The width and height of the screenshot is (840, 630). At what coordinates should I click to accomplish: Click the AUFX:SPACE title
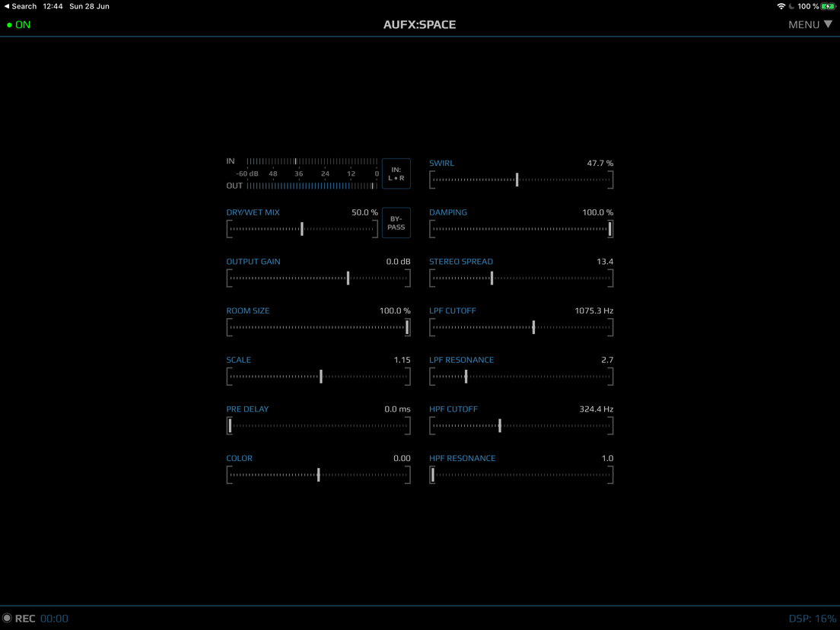(419, 24)
